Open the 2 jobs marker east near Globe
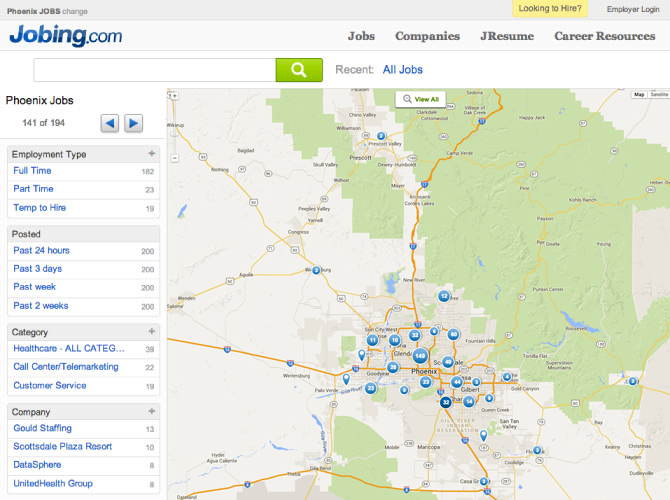This screenshot has width=670, height=500. pos(632,381)
